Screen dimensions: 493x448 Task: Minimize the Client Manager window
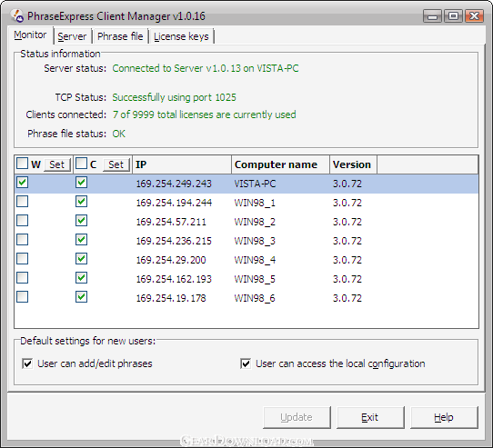click(432, 15)
